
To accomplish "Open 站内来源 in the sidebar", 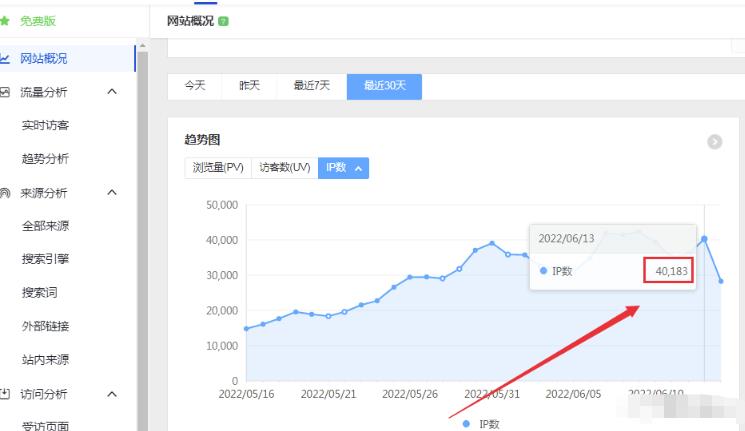I will pos(45,360).
